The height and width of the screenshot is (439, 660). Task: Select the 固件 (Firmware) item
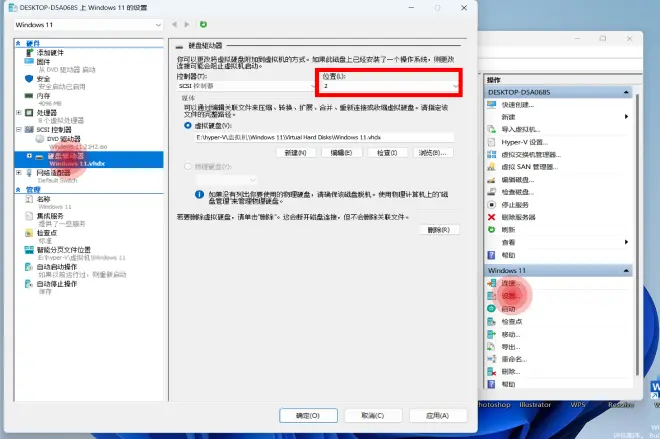pyautogui.click(x=43, y=62)
